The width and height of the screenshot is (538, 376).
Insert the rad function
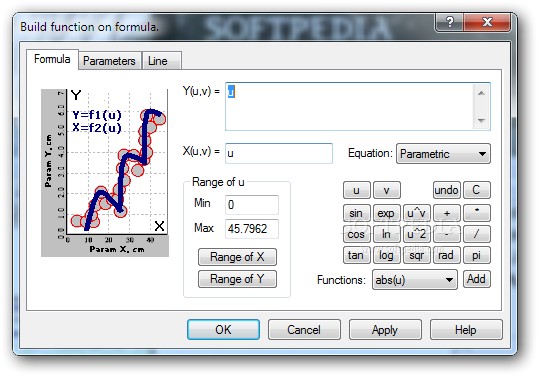(446, 255)
